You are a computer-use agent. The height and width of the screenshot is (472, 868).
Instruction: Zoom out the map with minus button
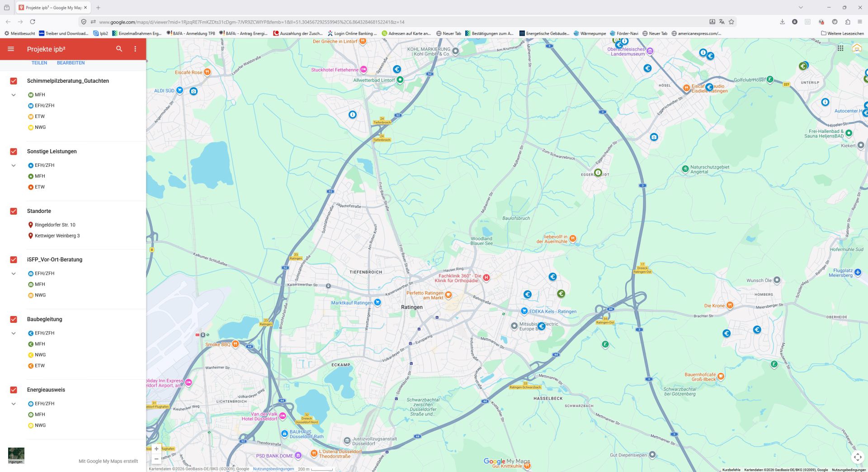[x=156, y=459]
